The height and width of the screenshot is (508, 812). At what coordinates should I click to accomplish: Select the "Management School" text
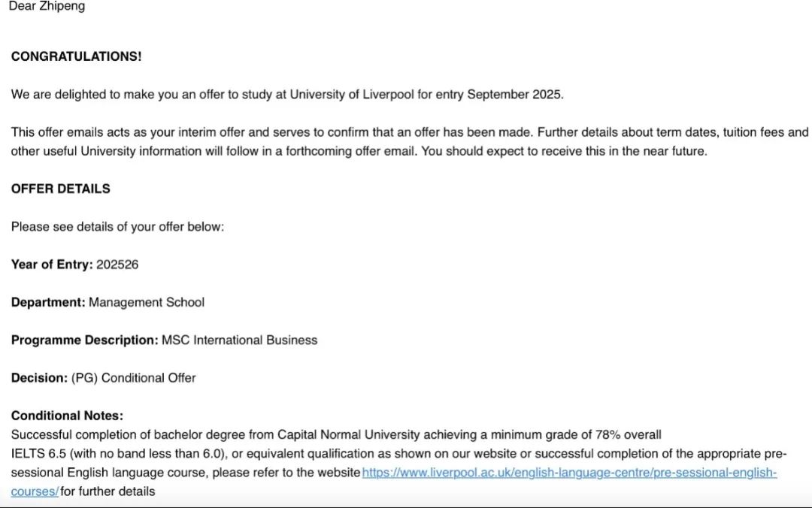click(x=147, y=302)
